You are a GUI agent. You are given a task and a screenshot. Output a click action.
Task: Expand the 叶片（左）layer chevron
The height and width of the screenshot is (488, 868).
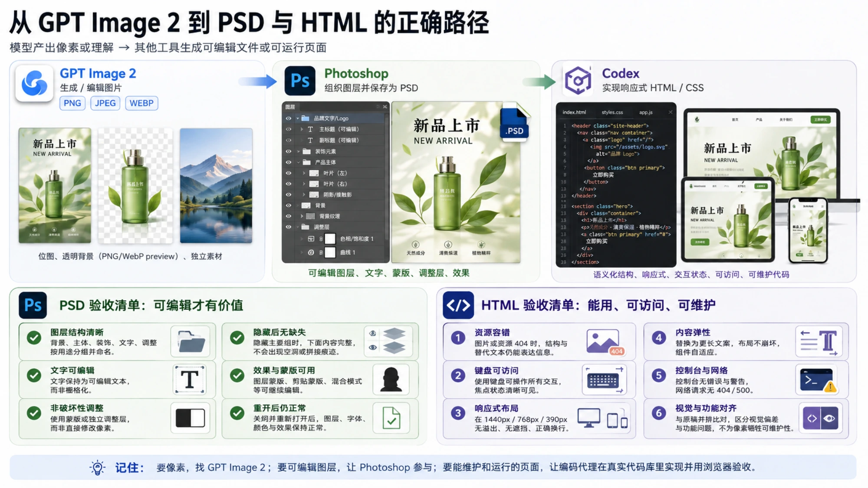(x=304, y=173)
